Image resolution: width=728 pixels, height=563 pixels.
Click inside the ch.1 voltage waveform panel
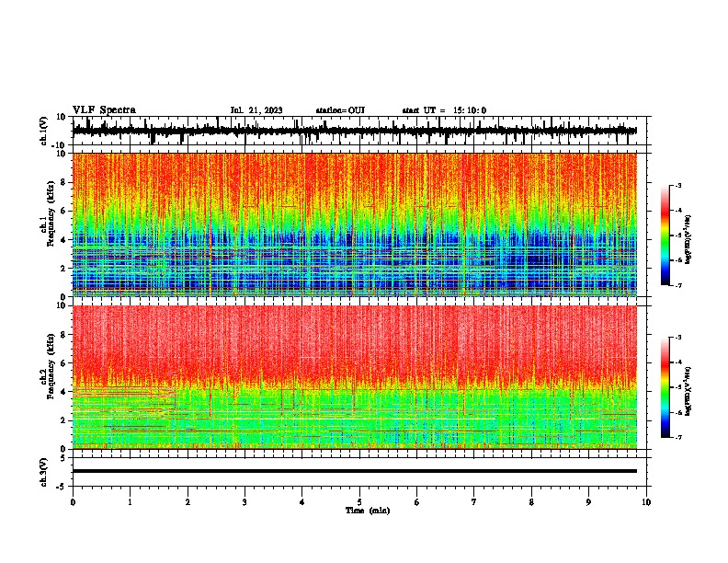coord(359,131)
